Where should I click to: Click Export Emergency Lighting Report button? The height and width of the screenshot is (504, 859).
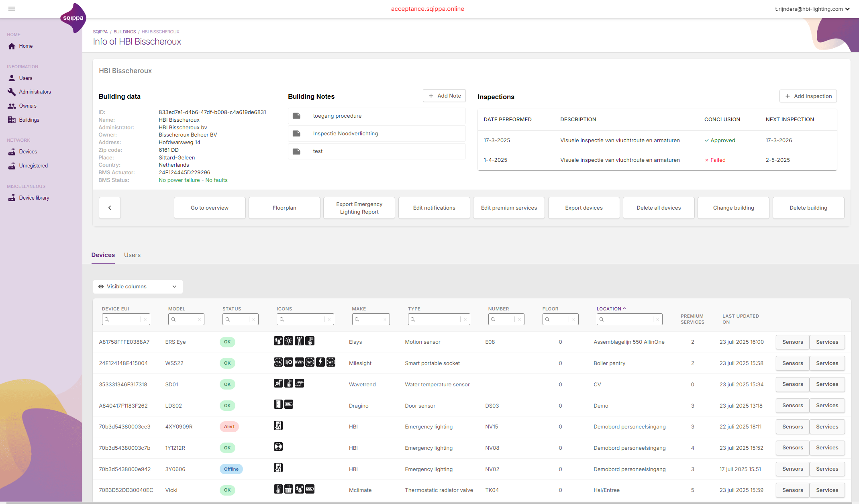click(359, 208)
